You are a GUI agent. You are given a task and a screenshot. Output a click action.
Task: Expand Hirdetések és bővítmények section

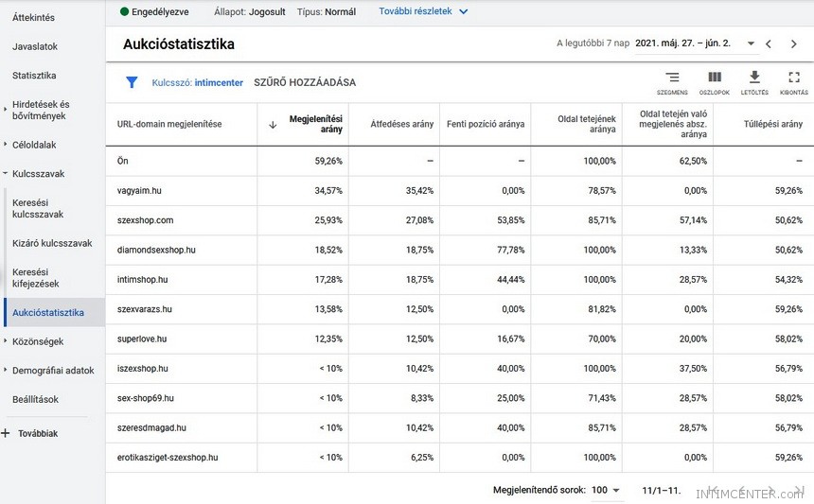point(6,111)
